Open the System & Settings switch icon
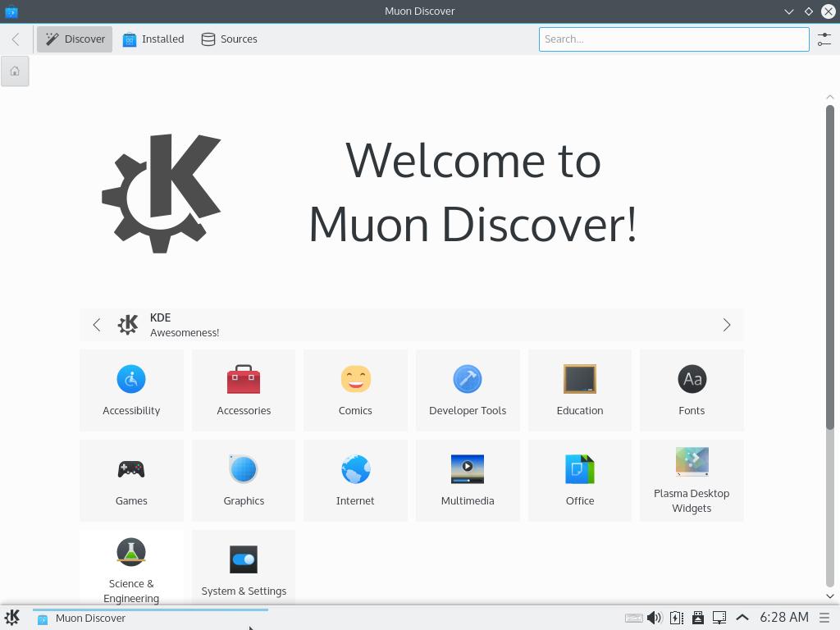840x630 pixels. [x=244, y=559]
